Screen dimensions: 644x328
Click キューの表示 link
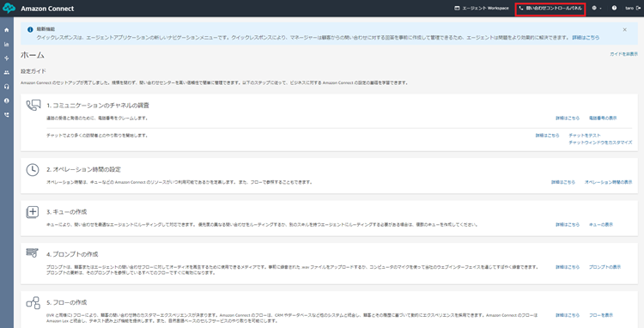click(x=601, y=225)
